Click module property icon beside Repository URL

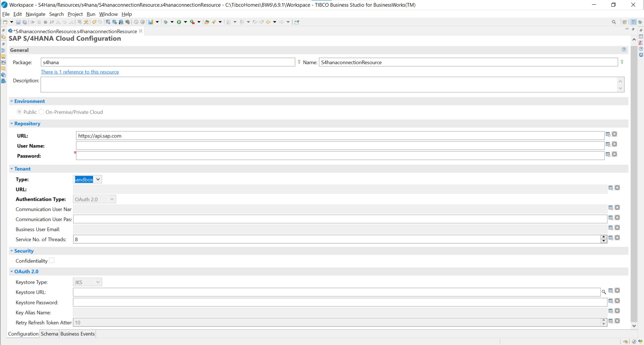point(608,134)
